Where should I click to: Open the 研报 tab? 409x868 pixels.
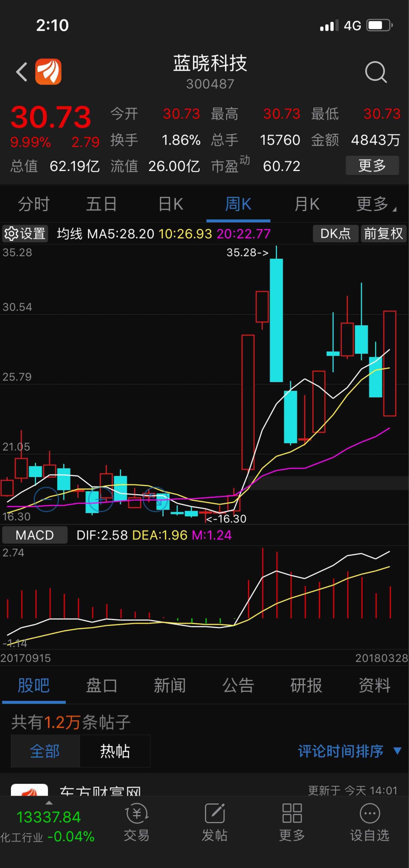coord(306,686)
